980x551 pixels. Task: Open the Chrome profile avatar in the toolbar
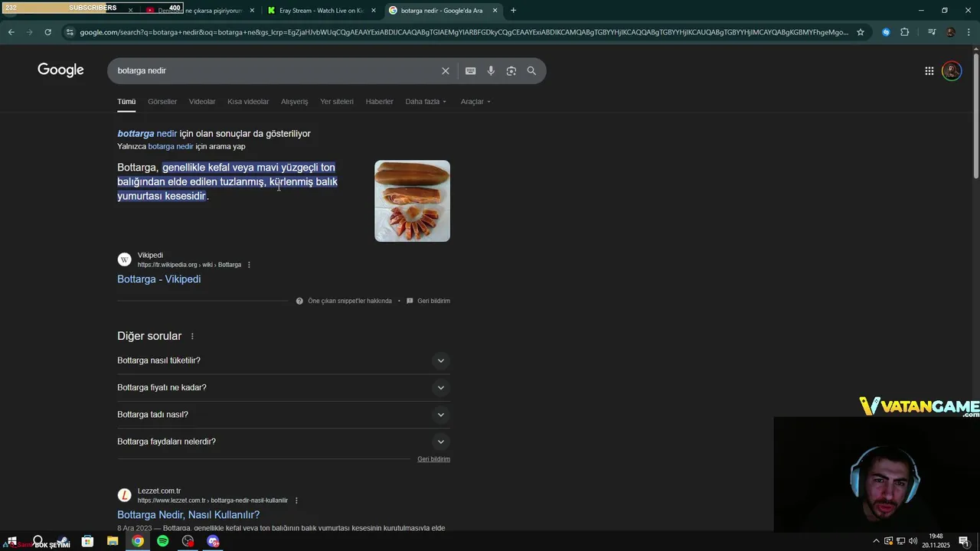tap(950, 32)
